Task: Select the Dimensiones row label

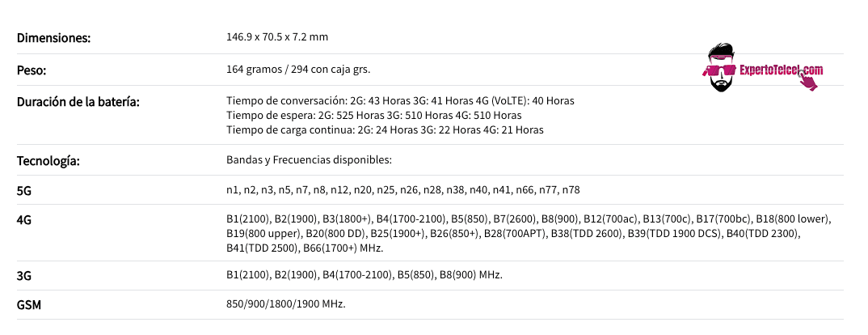Action: pyautogui.click(x=53, y=38)
